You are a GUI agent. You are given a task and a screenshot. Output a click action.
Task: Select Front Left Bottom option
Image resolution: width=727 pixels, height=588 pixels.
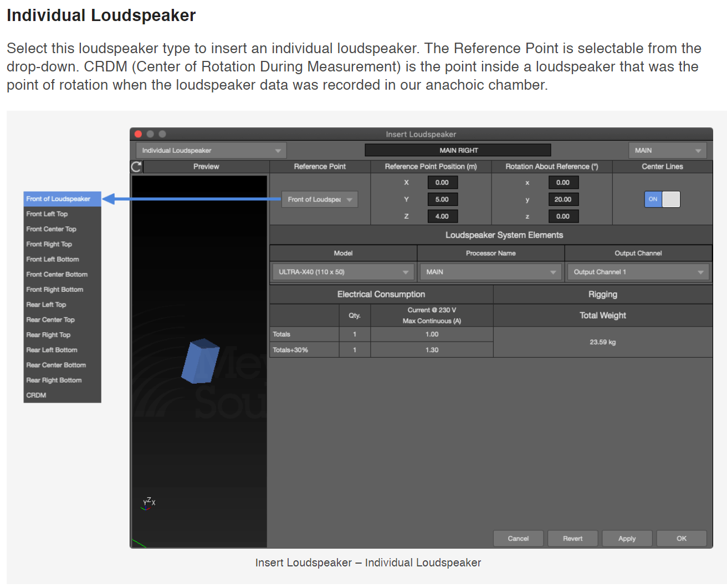point(62,259)
